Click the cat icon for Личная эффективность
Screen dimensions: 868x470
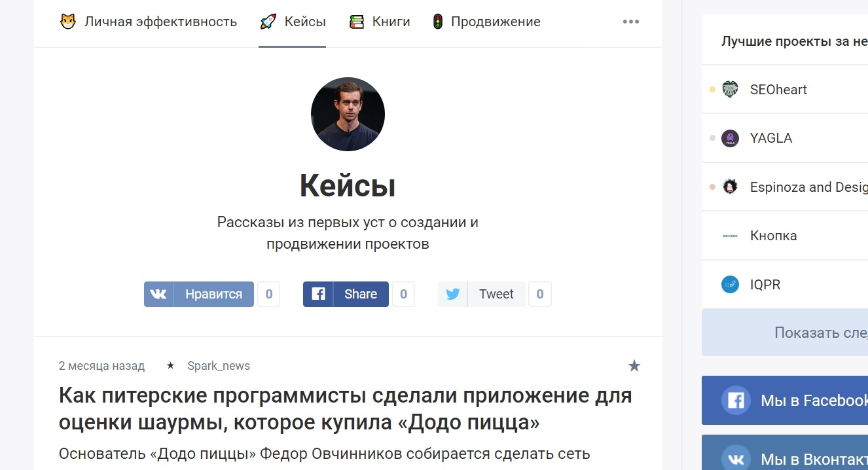(x=68, y=22)
